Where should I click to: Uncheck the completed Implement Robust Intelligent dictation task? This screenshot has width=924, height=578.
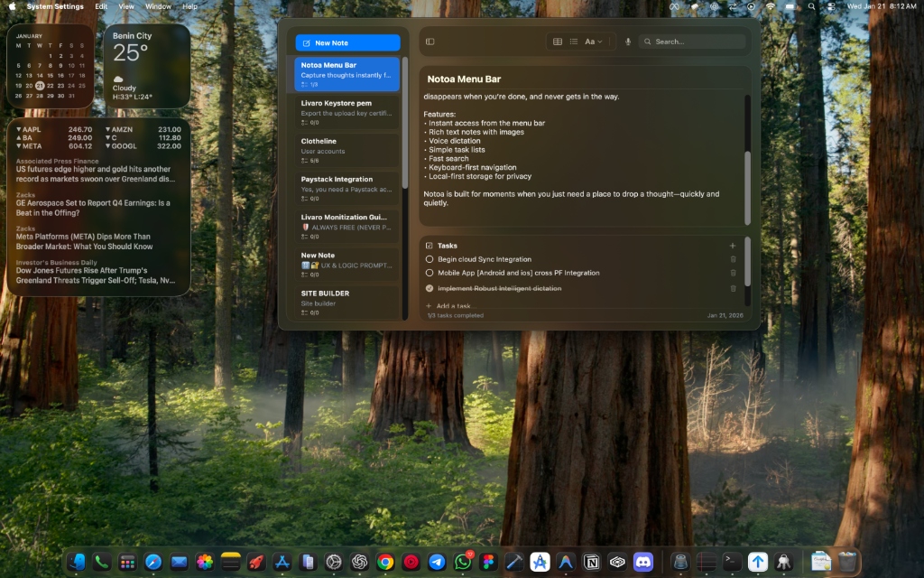pos(430,288)
